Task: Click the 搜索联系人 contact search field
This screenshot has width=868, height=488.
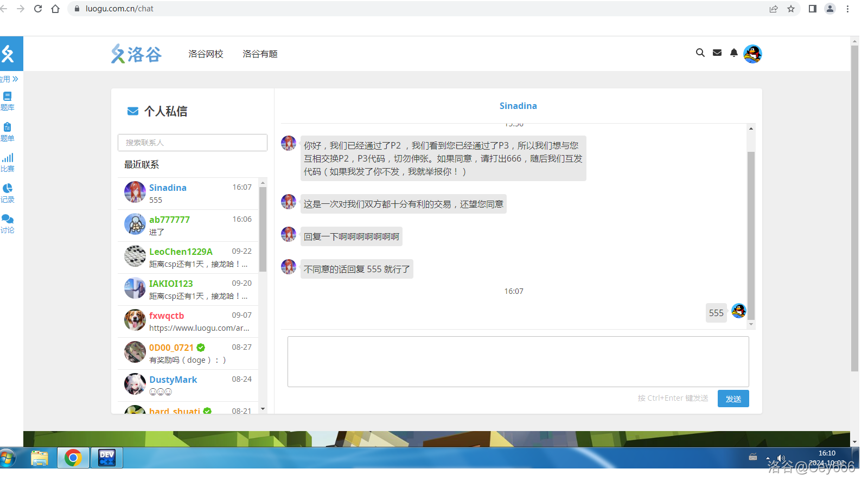Action: click(x=192, y=143)
